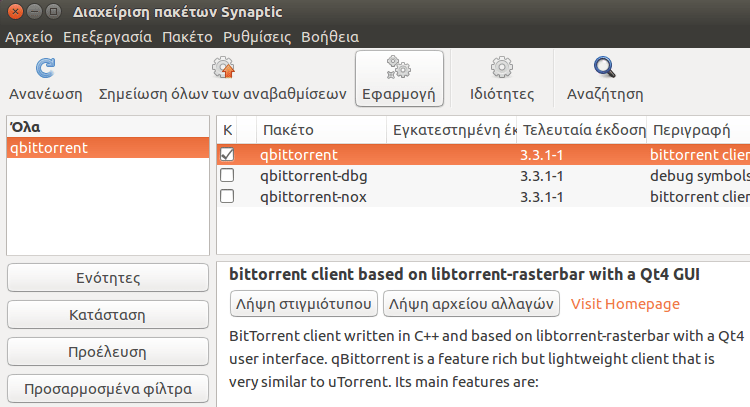
Task: Follow the Visit Homepage link
Action: 625,304
